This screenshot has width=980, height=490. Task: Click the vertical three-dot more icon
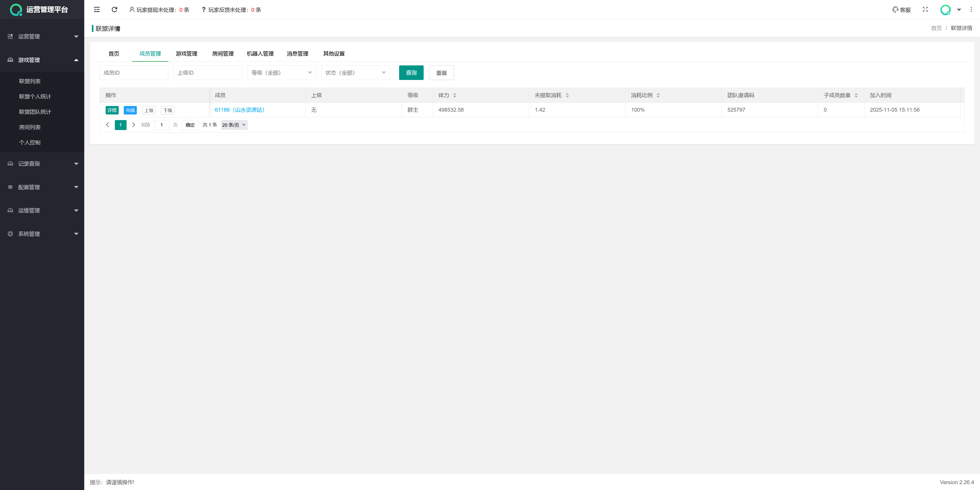tap(971, 9)
